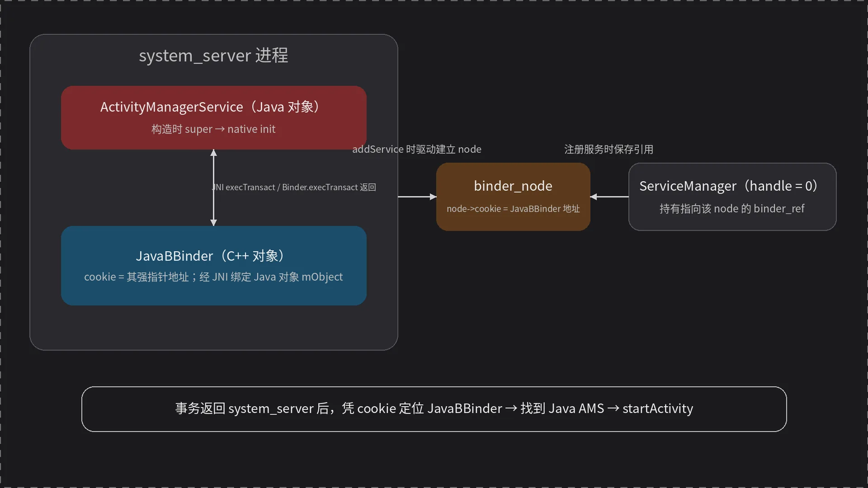
Task: Click the cookie = 其强指针地址 description line
Action: click(213, 277)
